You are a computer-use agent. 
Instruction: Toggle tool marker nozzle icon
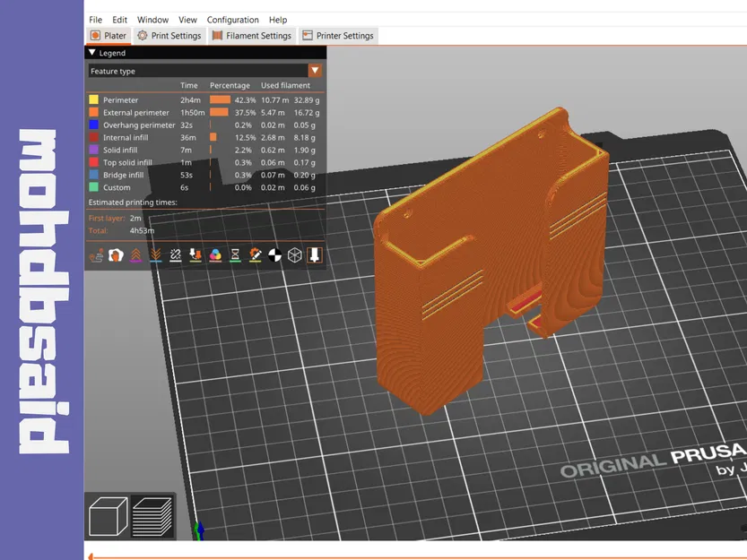point(315,255)
